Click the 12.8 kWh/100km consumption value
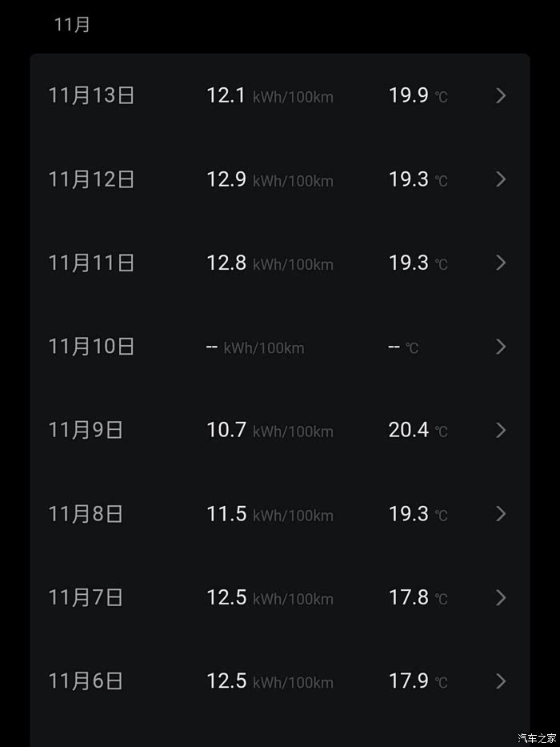560x747 pixels. [x=270, y=263]
